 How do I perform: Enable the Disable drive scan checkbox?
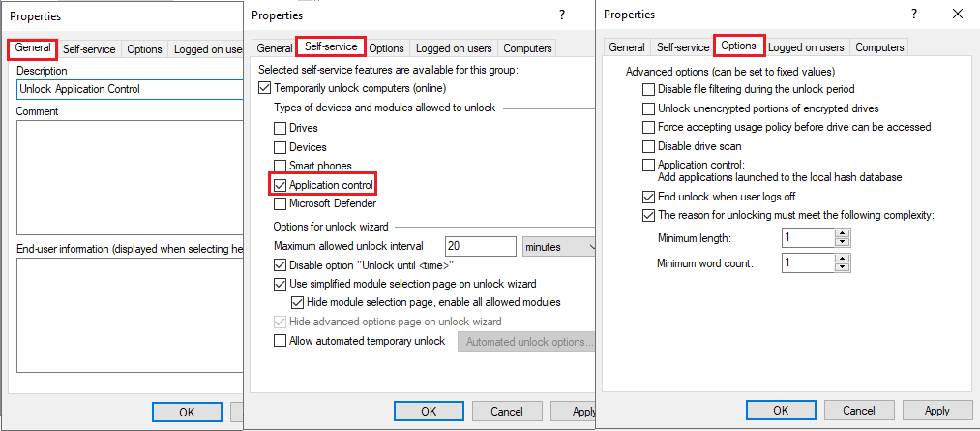click(649, 146)
